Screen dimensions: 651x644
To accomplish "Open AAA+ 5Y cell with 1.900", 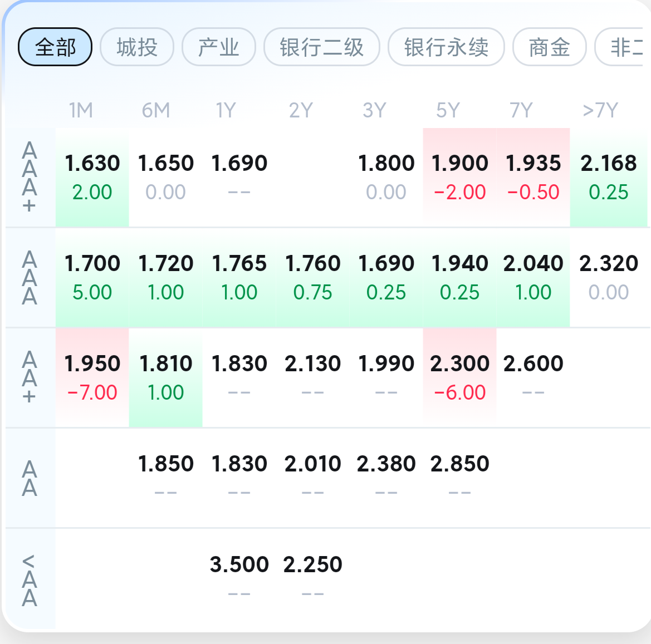I will [x=459, y=177].
